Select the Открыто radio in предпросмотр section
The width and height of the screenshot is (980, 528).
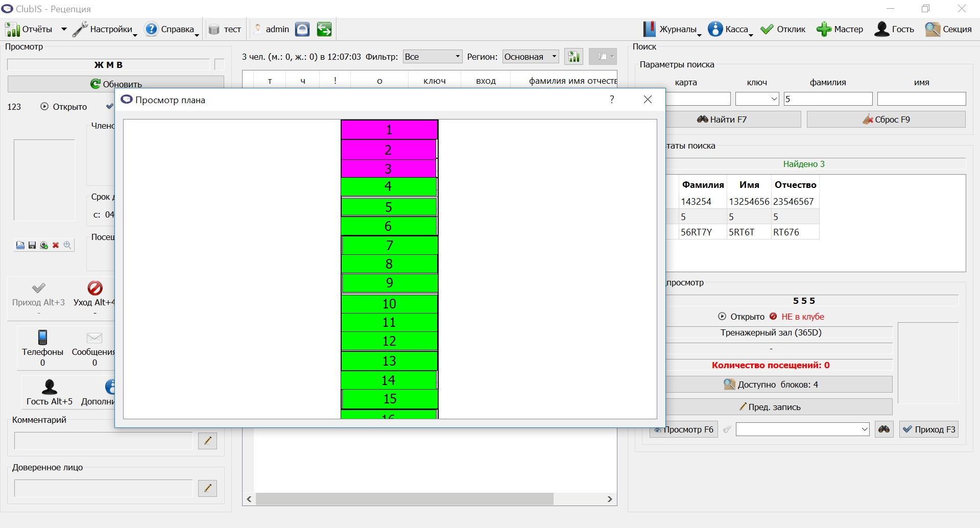pyautogui.click(x=722, y=317)
